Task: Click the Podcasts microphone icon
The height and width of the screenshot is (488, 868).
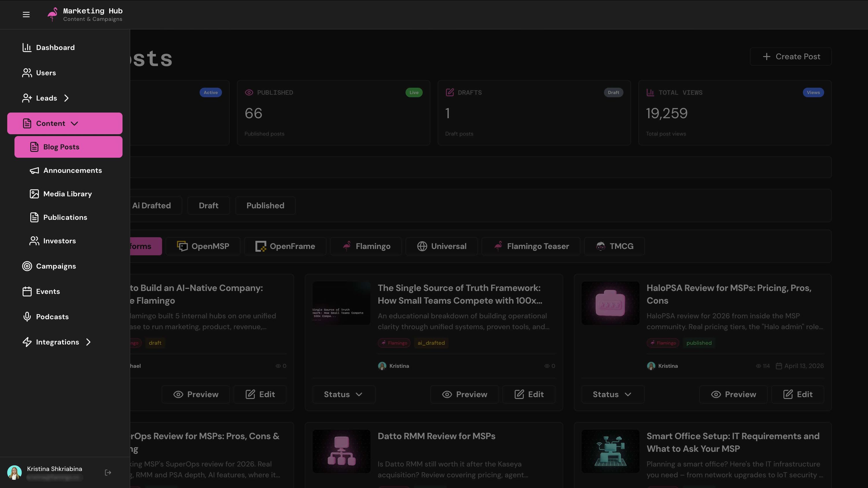Action: click(27, 317)
